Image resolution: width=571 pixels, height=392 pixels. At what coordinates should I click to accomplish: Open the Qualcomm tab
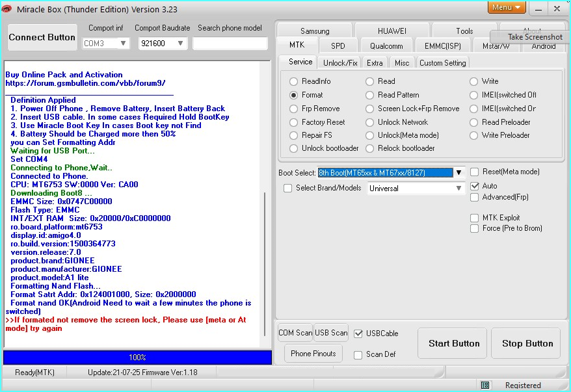point(386,46)
